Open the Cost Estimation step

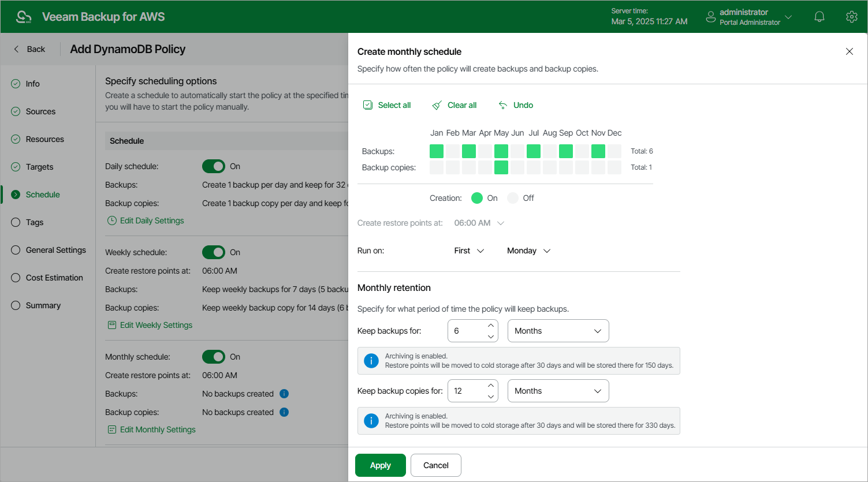click(x=54, y=278)
